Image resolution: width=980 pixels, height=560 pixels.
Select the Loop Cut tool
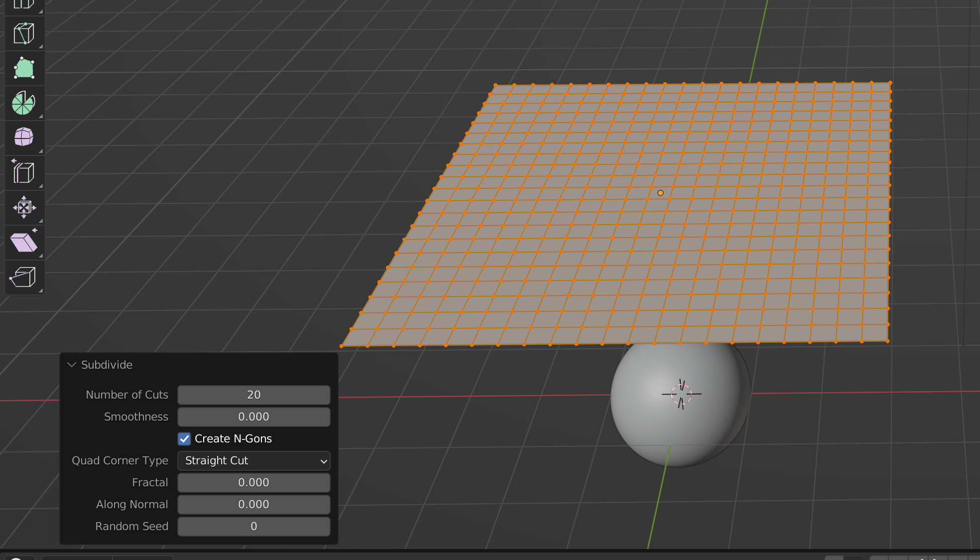point(24,5)
